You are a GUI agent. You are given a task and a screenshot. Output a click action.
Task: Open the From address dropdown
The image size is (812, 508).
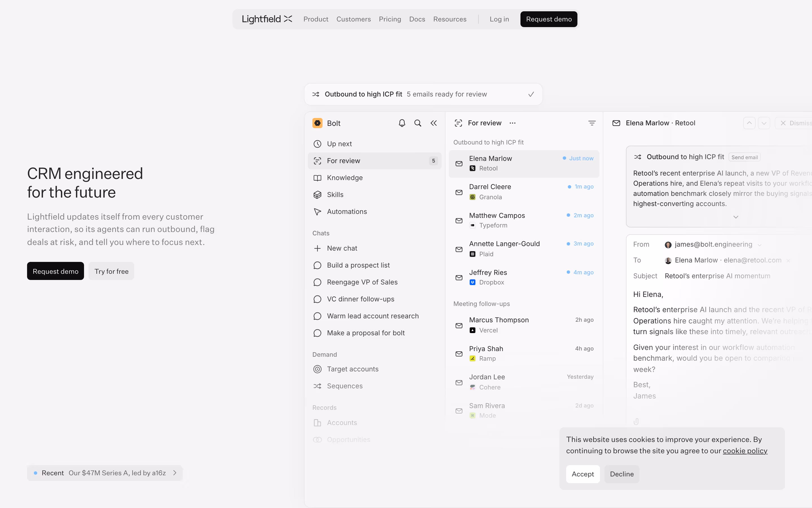tap(760, 245)
